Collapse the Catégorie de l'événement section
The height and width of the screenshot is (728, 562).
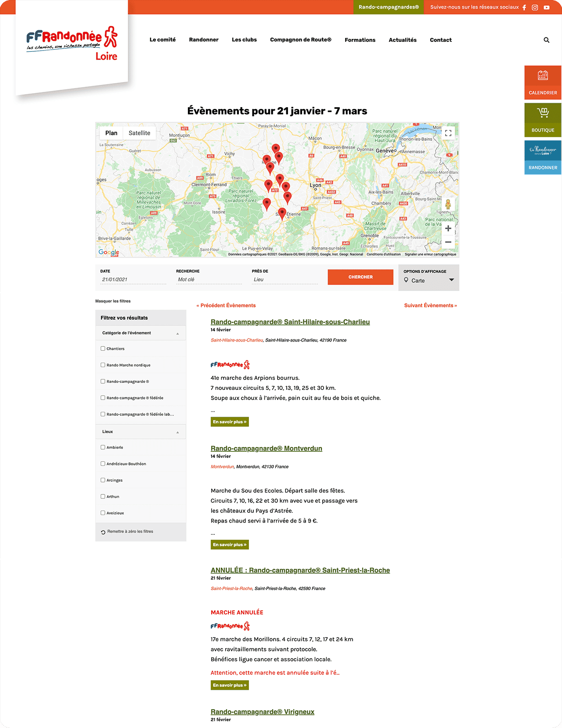click(x=177, y=333)
